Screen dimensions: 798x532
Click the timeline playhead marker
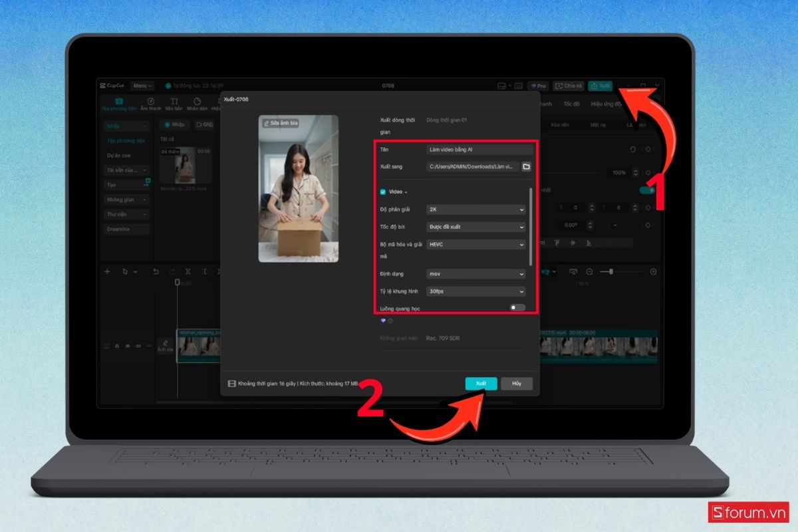pos(177,281)
